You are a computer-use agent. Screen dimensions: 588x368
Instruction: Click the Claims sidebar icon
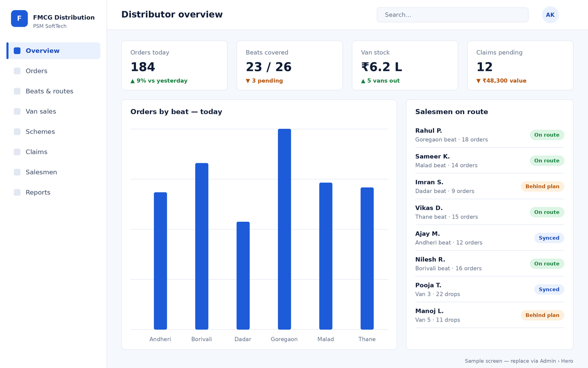(17, 152)
